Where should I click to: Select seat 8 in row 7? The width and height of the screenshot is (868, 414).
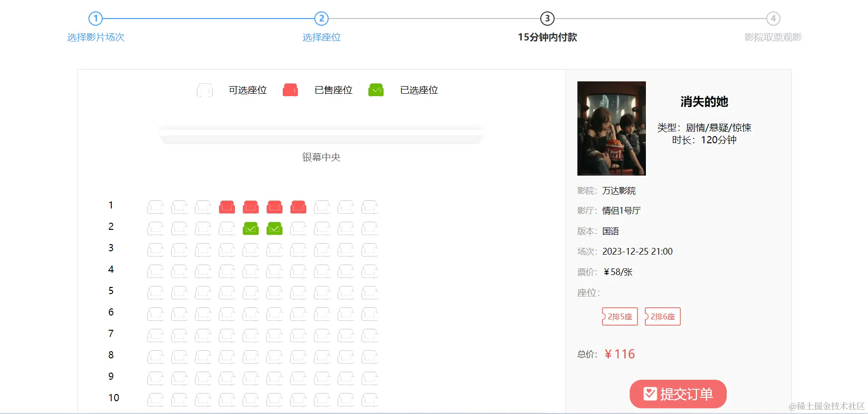point(322,335)
